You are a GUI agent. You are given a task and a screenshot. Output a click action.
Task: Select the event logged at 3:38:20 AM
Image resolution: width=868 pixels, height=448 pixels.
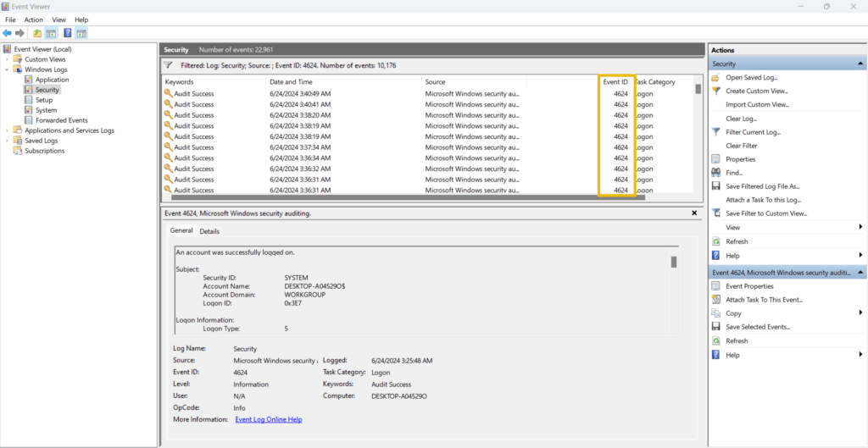pyautogui.click(x=428, y=115)
